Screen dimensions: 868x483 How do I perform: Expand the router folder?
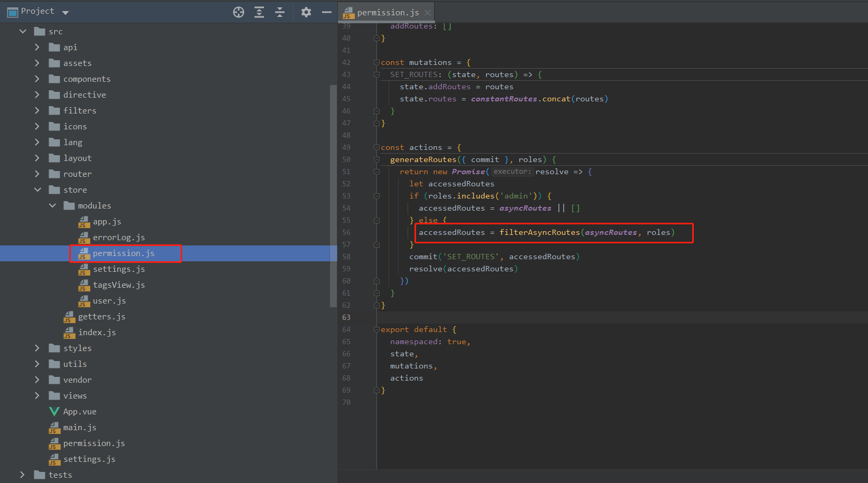click(37, 174)
